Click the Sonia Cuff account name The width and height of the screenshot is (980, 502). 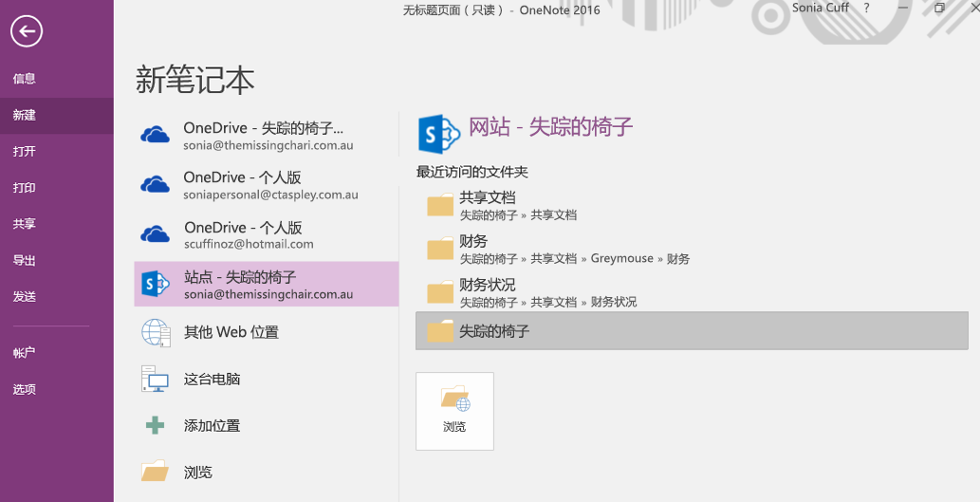pos(820,8)
